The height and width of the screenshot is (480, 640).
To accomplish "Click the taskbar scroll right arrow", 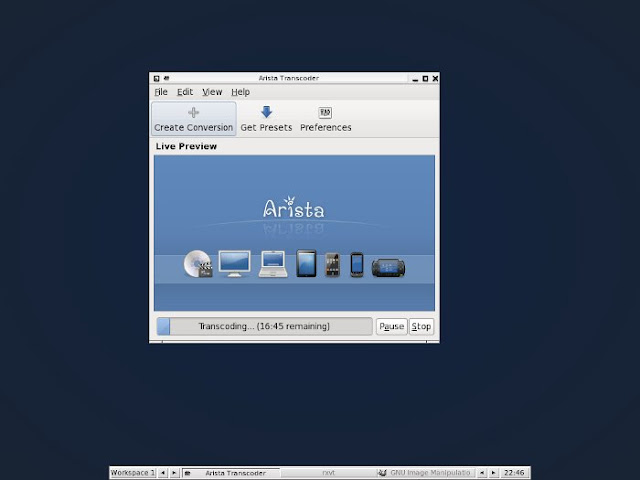I will 493,473.
